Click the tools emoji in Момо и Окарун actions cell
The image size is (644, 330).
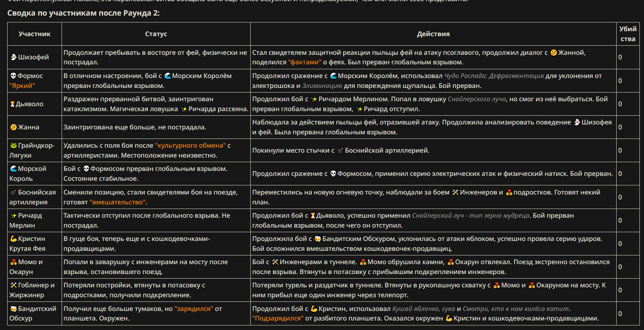point(275,262)
